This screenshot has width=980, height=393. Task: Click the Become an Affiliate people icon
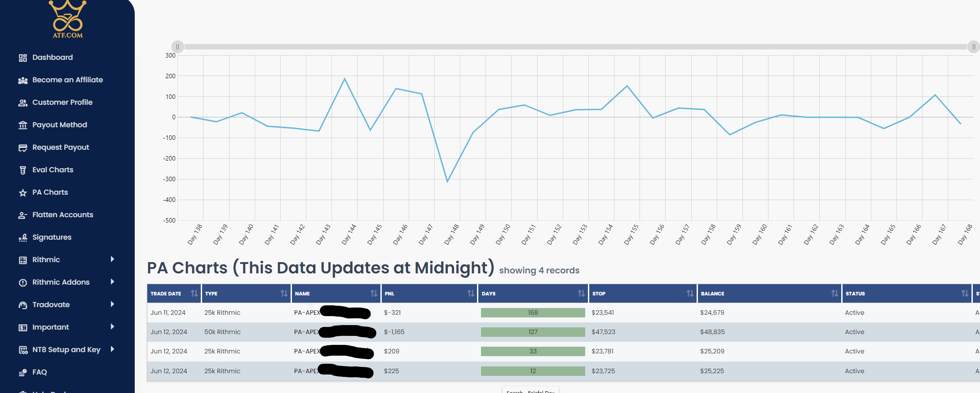(x=23, y=80)
